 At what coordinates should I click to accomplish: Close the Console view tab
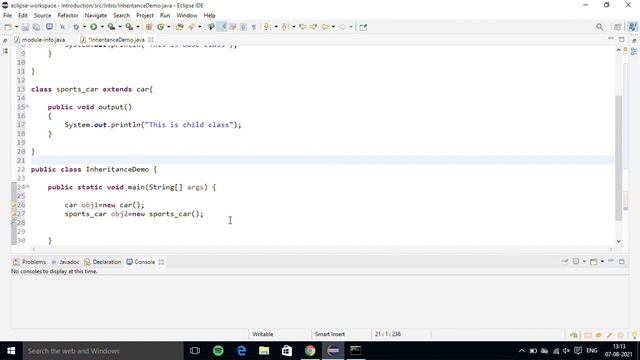point(161,262)
